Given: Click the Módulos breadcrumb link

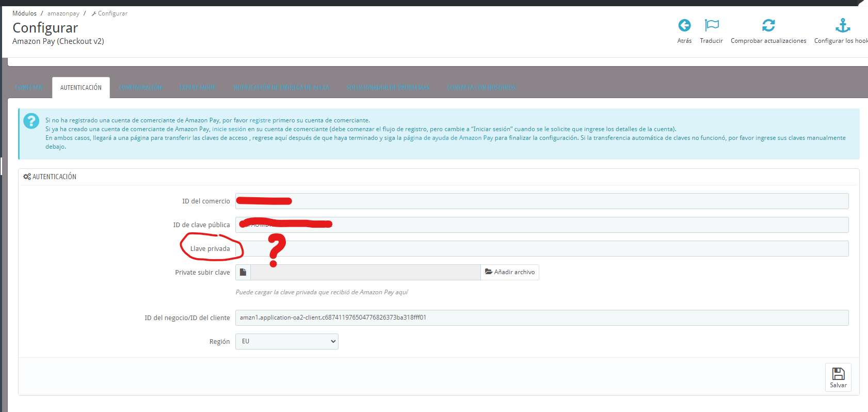Looking at the screenshot, I should 24,13.
